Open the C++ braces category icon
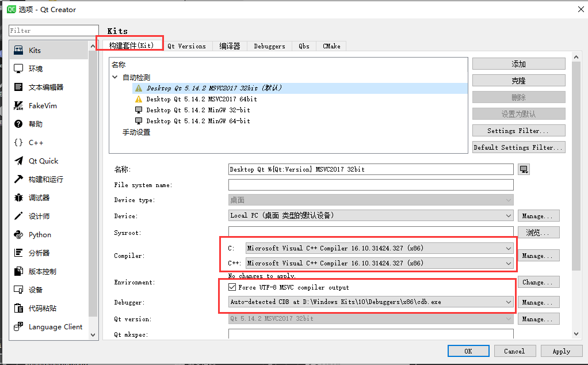 pyautogui.click(x=18, y=142)
